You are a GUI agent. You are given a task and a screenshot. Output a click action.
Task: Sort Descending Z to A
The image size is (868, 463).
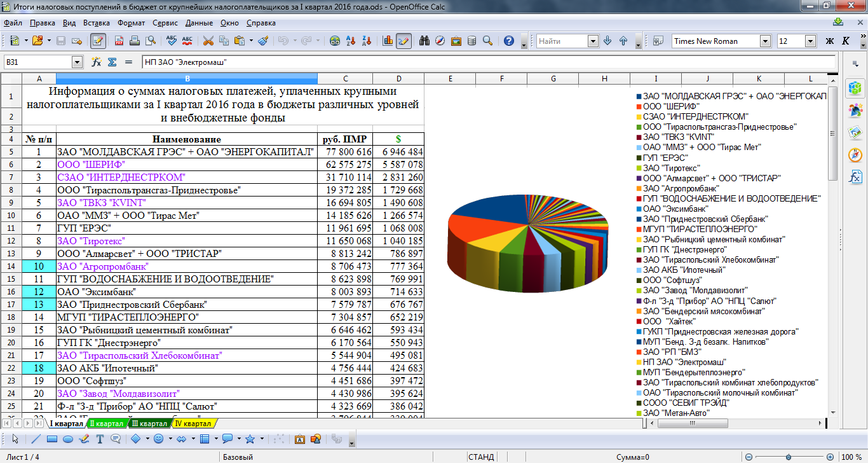coord(367,41)
